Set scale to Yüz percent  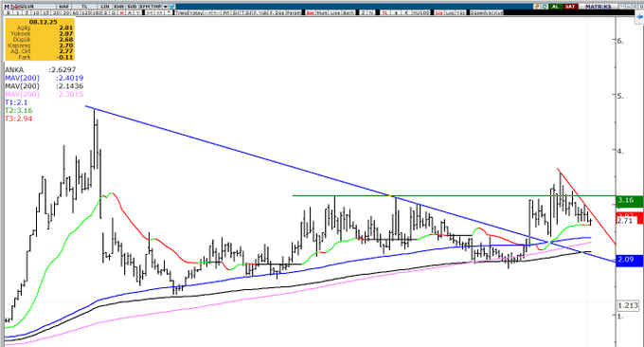click(x=461, y=12)
